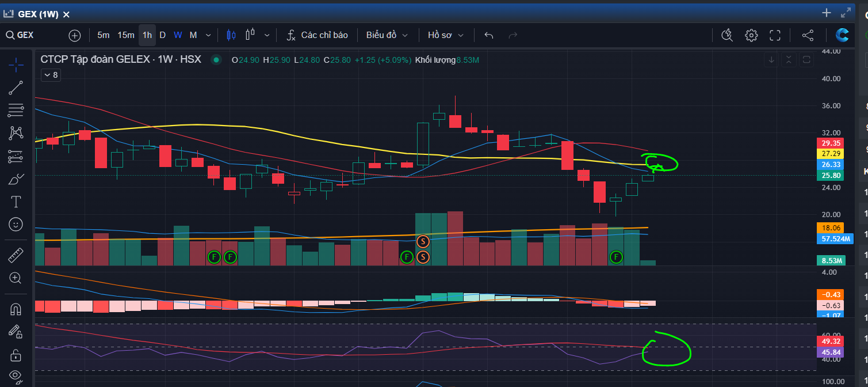Click the 8.53M volume scale label
The image size is (868, 387).
830,261
